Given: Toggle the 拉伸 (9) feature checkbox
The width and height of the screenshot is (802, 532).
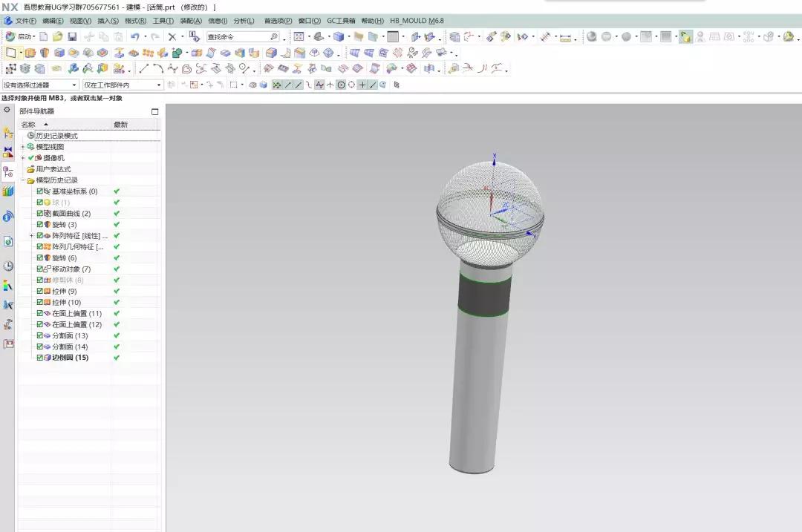Looking at the screenshot, I should click(x=40, y=291).
